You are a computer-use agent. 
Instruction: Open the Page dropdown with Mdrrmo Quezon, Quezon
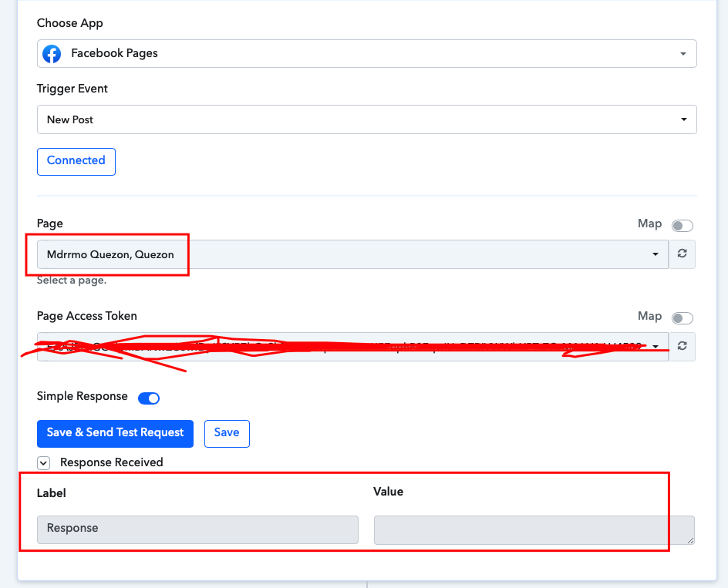pos(352,254)
